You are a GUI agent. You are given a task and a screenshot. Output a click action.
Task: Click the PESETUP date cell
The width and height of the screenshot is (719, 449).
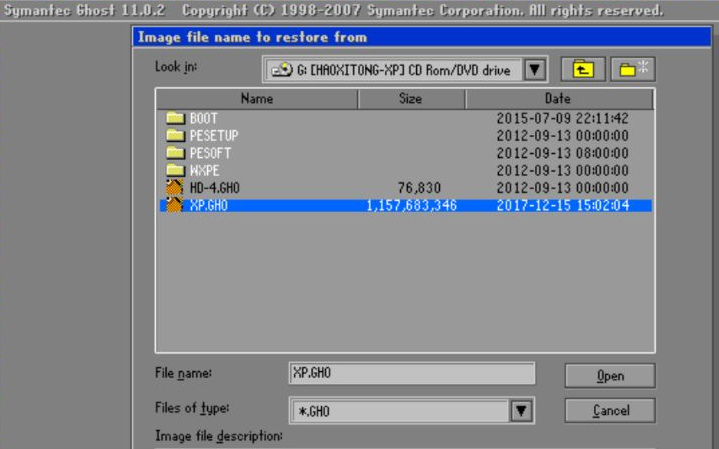click(563, 136)
